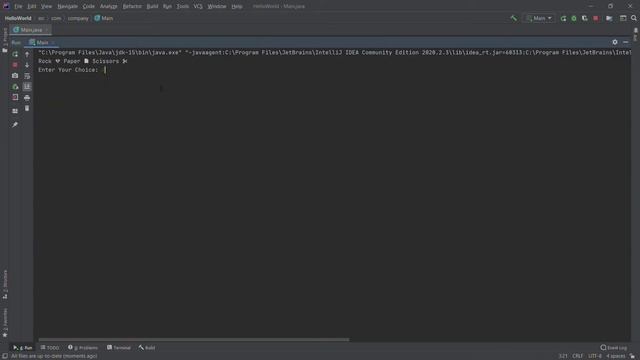The image size is (640, 360).
Task: Clear console with trash icon
Action: (x=27, y=108)
